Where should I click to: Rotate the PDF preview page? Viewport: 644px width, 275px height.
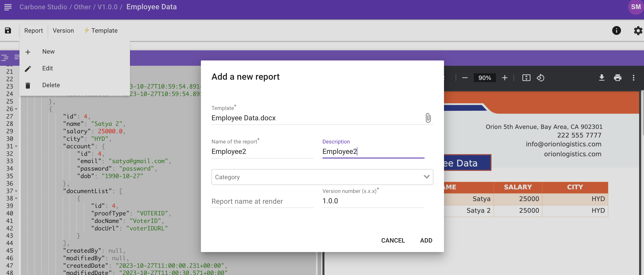(x=540, y=78)
